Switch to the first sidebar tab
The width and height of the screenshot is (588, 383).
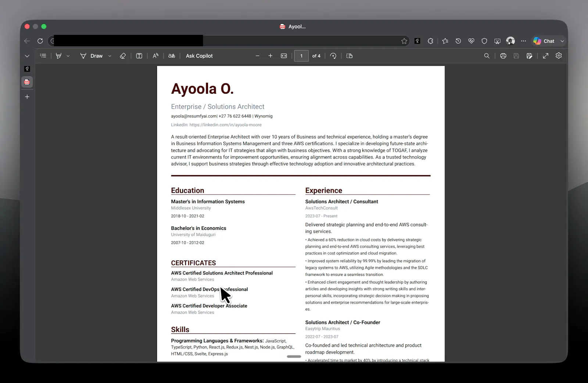[x=27, y=69]
